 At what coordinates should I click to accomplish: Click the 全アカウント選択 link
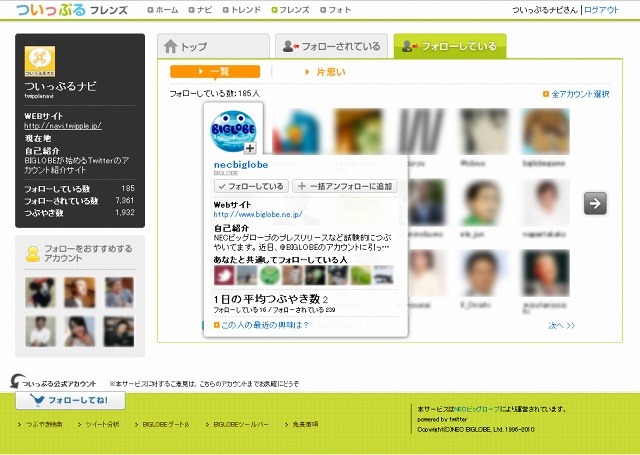pos(576,94)
